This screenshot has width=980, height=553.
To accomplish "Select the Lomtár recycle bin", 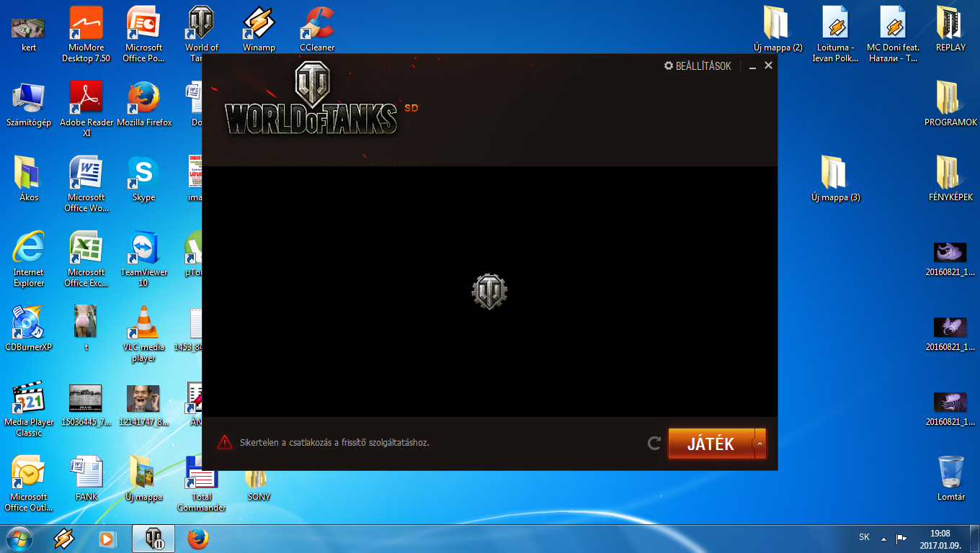I will coord(950,480).
